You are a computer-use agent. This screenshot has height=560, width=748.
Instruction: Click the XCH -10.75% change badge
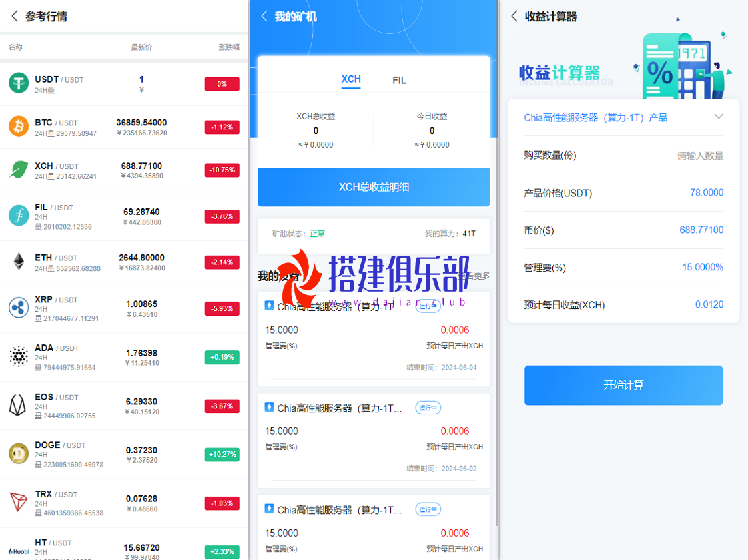[222, 170]
